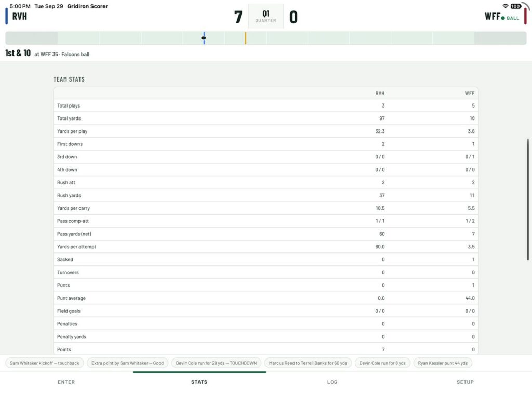Click the 'Total plays' row label
Image resolution: width=532 pixels, height=399 pixels.
(x=69, y=105)
